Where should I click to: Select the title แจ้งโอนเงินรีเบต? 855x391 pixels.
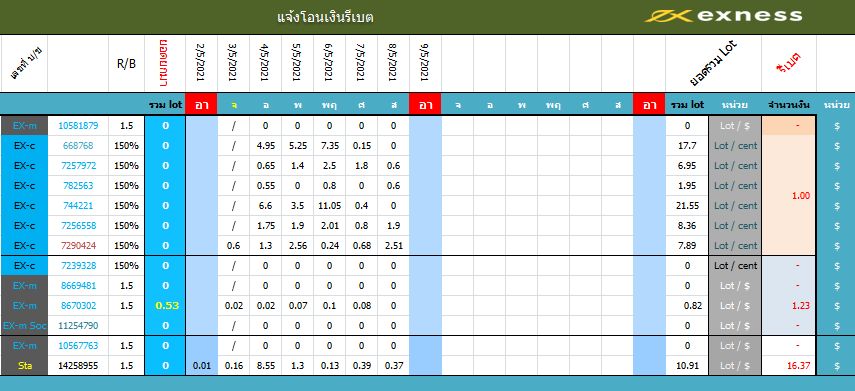tap(325, 17)
